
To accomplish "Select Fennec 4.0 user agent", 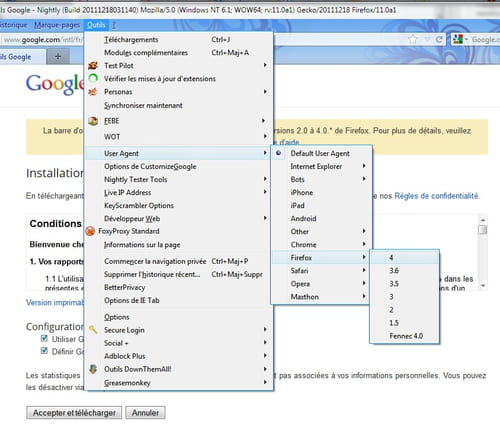I will pyautogui.click(x=405, y=336).
